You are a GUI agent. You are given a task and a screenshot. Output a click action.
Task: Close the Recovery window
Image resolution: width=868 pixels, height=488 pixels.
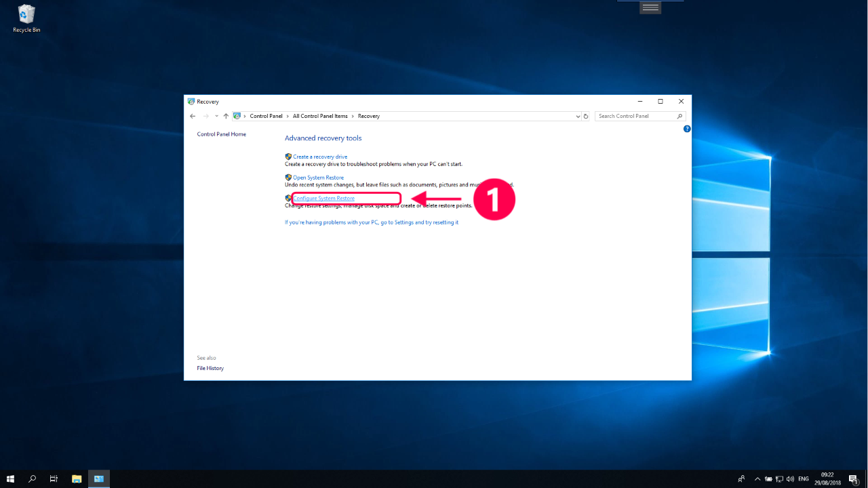click(682, 102)
